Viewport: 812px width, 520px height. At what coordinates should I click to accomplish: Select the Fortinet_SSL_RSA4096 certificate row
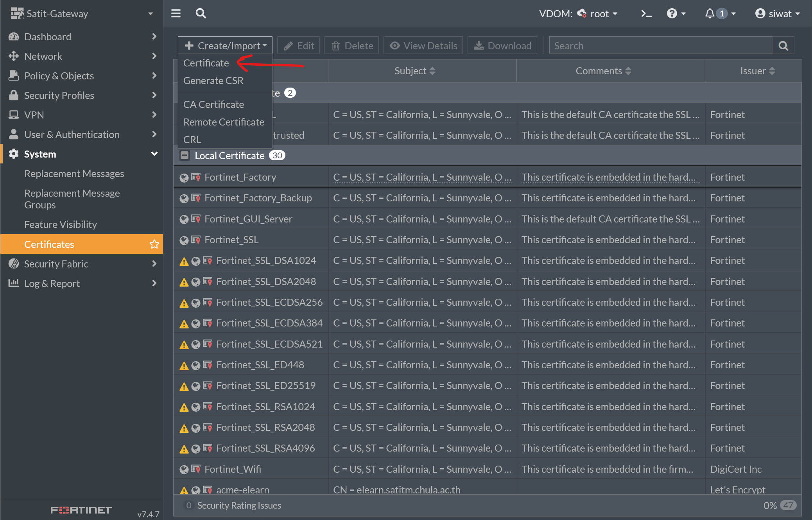click(x=488, y=448)
